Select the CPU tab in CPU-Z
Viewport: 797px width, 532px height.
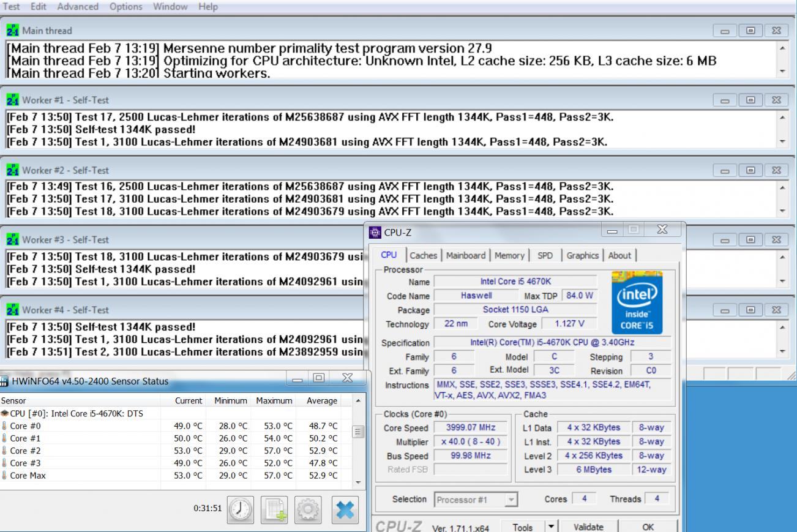(389, 255)
